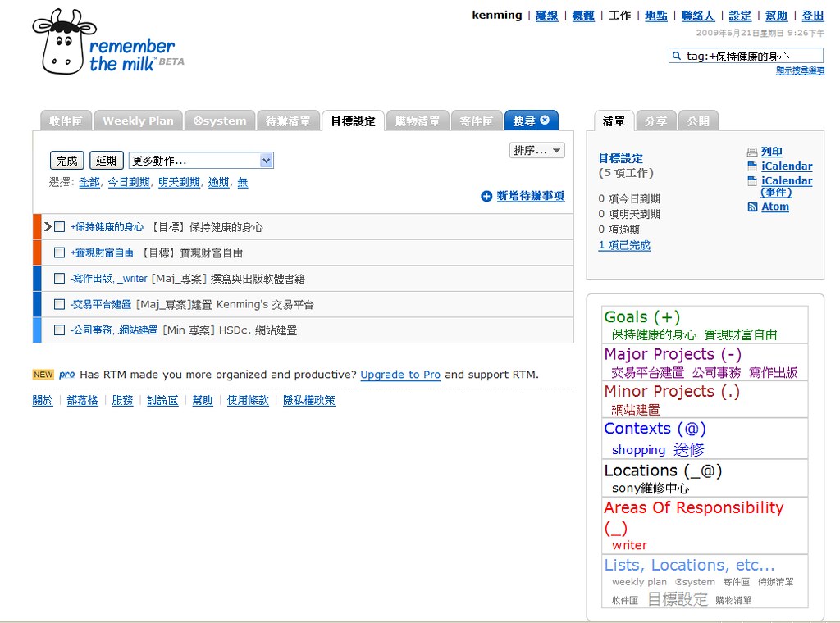Click the 關於 footer link
The image size is (840, 623).
[x=43, y=400]
